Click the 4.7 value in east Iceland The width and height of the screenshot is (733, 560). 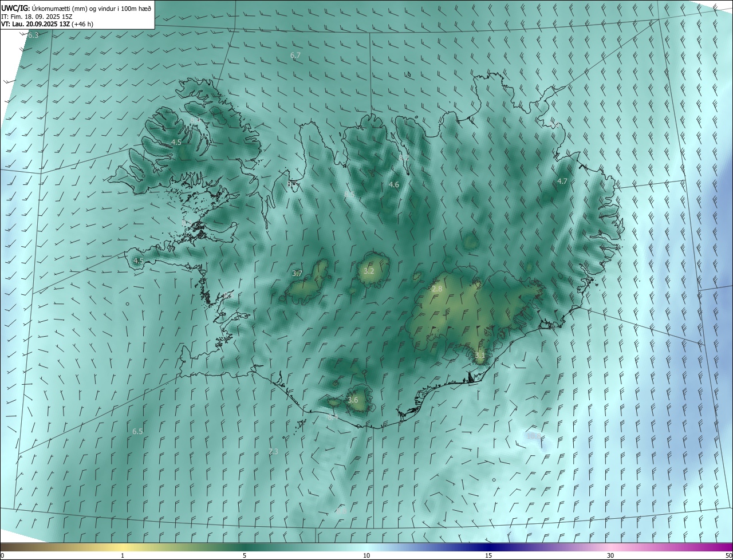pyautogui.click(x=562, y=181)
